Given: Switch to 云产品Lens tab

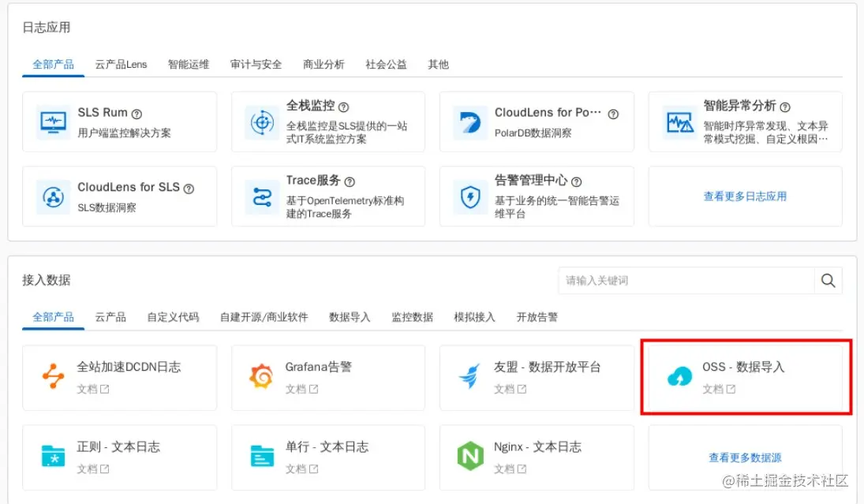Looking at the screenshot, I should (x=122, y=65).
